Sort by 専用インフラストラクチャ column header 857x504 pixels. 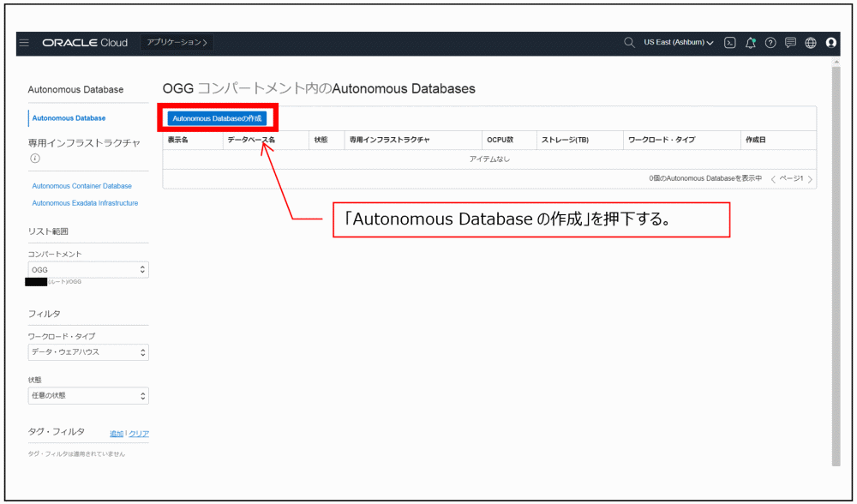pyautogui.click(x=390, y=140)
